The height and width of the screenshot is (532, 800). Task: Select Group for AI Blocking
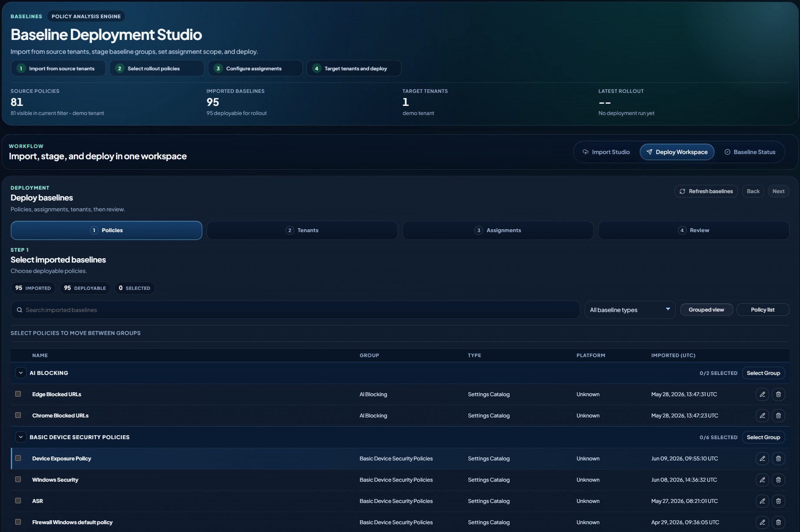pos(763,373)
